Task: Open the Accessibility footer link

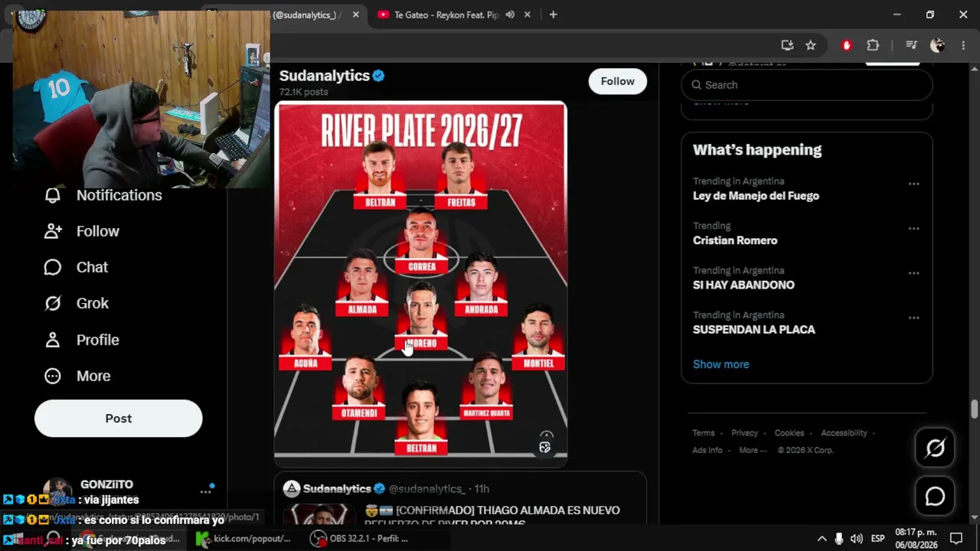Action: [x=844, y=433]
